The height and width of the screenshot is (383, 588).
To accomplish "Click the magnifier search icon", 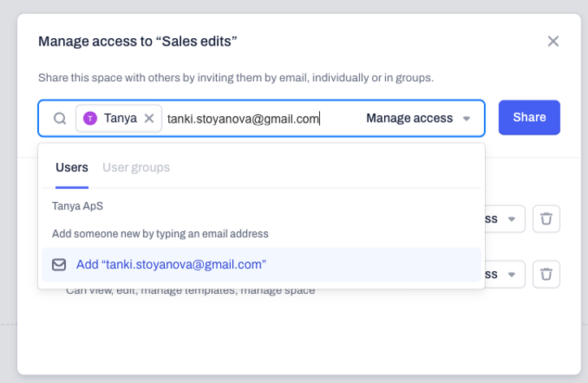I will click(59, 118).
